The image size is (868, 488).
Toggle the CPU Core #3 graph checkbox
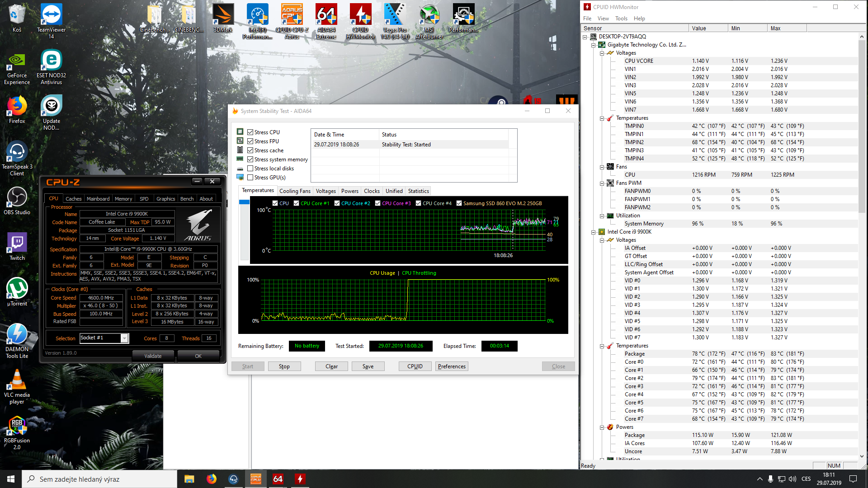tap(377, 203)
